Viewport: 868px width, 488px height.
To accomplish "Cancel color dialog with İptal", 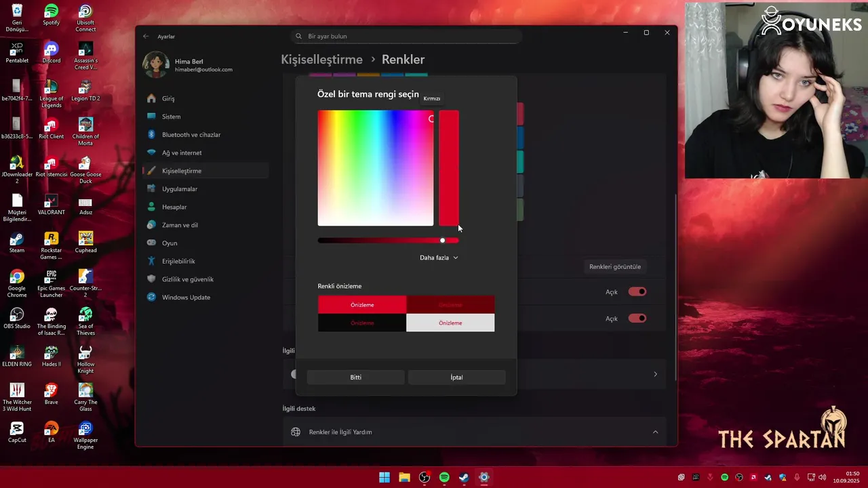I will point(456,378).
